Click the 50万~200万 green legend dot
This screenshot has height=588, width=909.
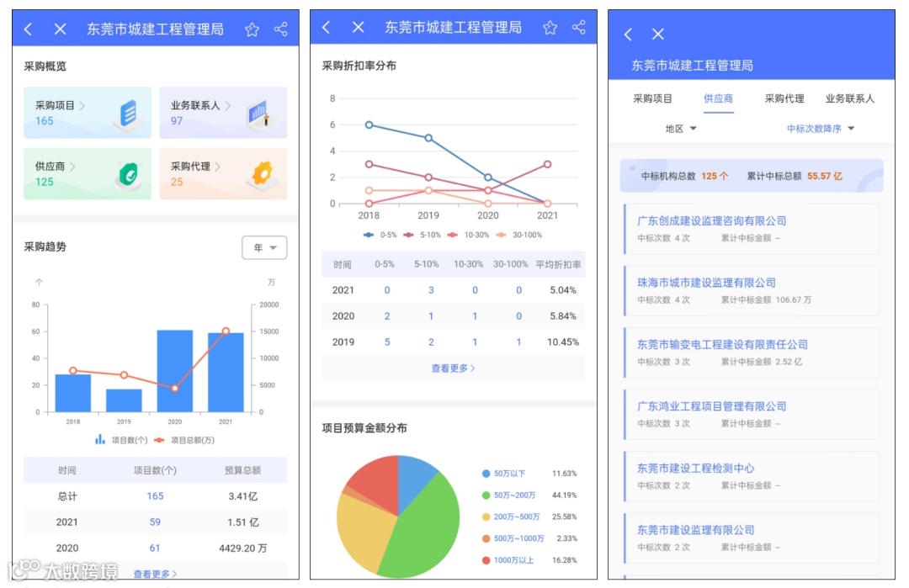click(x=486, y=495)
